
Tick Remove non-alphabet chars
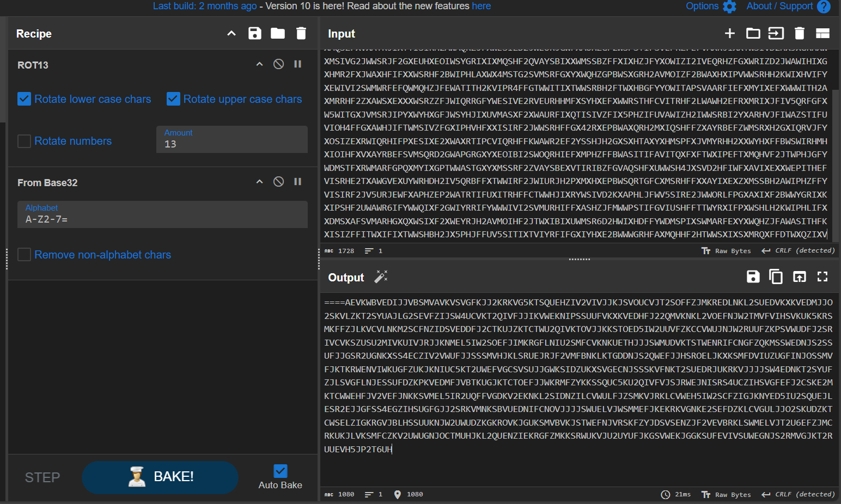pyautogui.click(x=24, y=255)
